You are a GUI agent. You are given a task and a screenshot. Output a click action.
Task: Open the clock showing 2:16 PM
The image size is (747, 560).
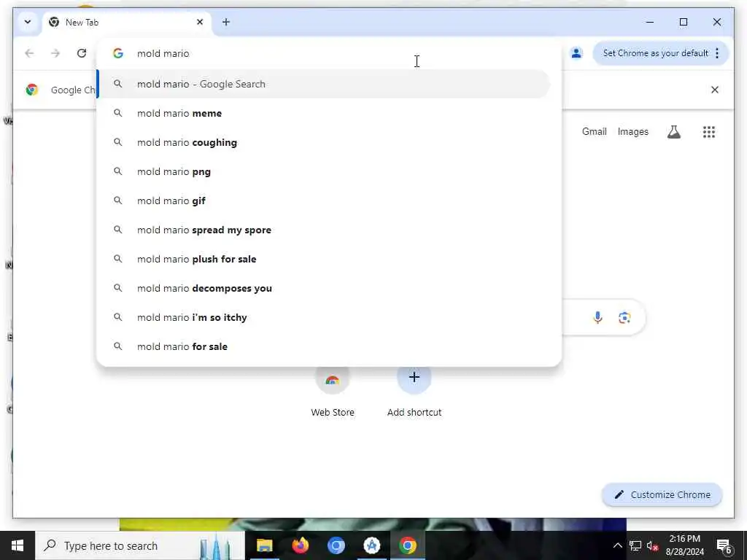[684, 545]
